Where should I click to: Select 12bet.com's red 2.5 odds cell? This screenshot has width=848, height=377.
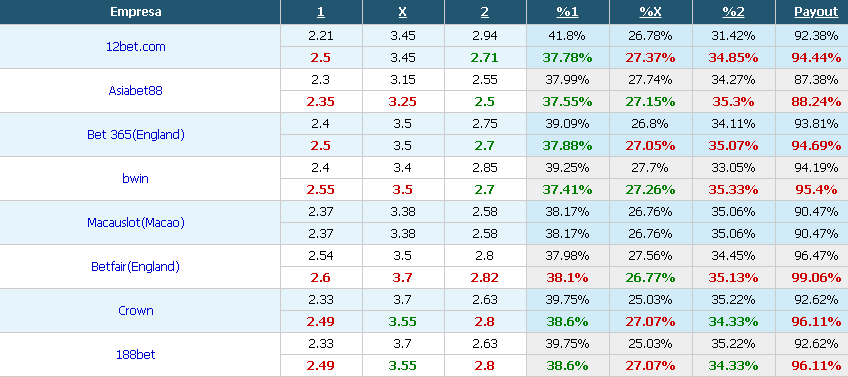pos(321,58)
